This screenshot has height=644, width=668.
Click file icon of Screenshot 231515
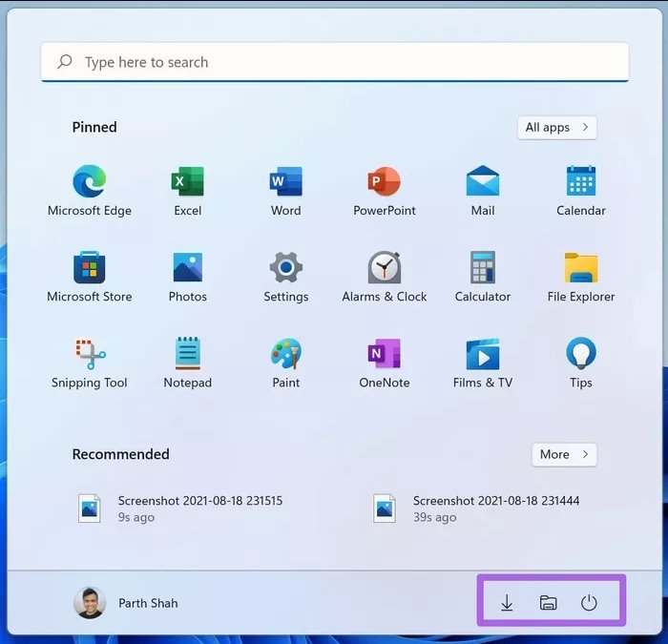tap(90, 509)
